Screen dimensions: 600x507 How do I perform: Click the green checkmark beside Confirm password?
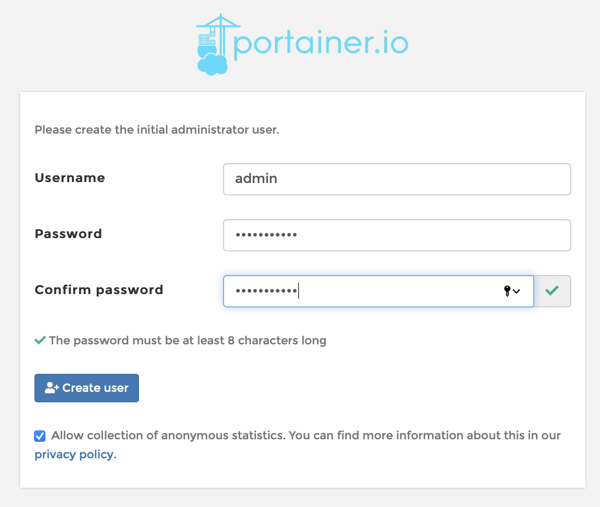pyautogui.click(x=552, y=291)
